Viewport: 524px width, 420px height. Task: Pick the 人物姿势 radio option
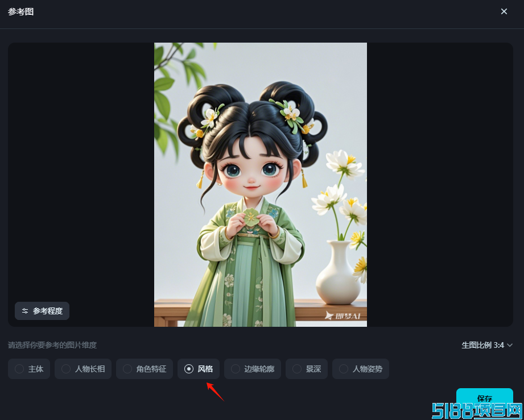tap(361, 369)
